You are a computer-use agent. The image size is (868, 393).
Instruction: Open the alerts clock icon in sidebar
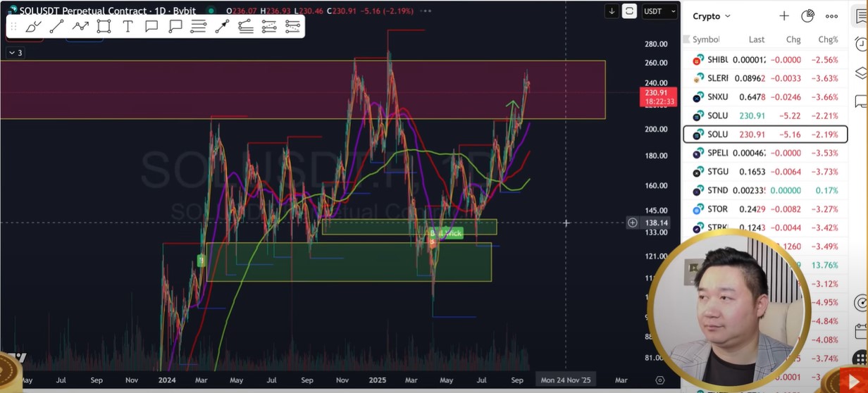(860, 44)
